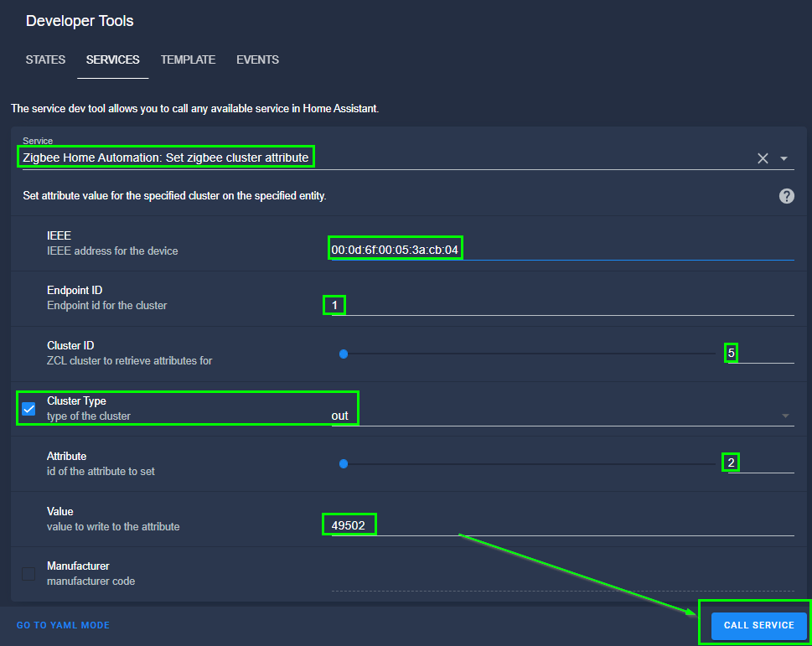Click the Value field containing 49502

pos(562,526)
